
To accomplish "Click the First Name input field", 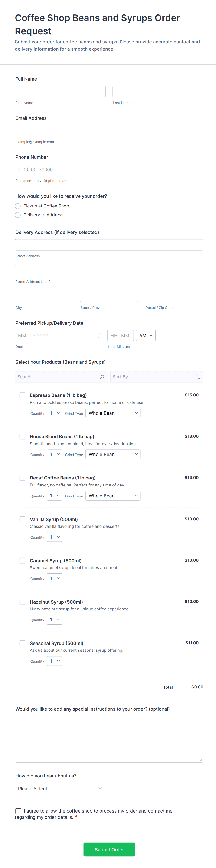I will click(60, 92).
